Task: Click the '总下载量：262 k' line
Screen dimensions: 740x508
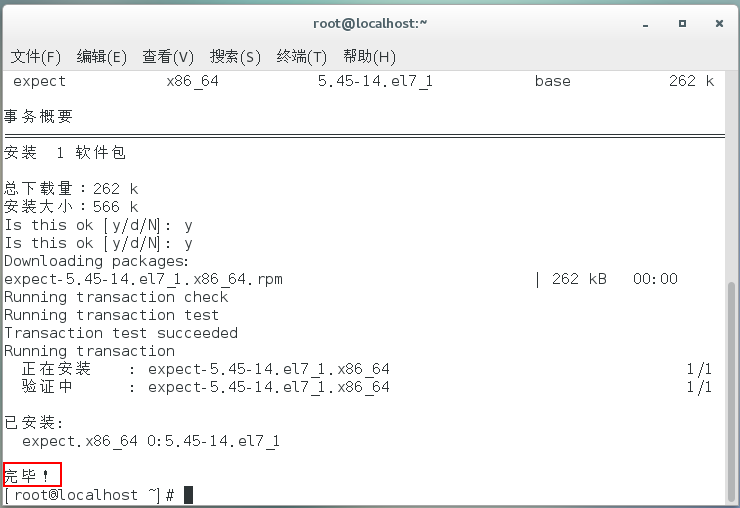Action: click(71, 189)
